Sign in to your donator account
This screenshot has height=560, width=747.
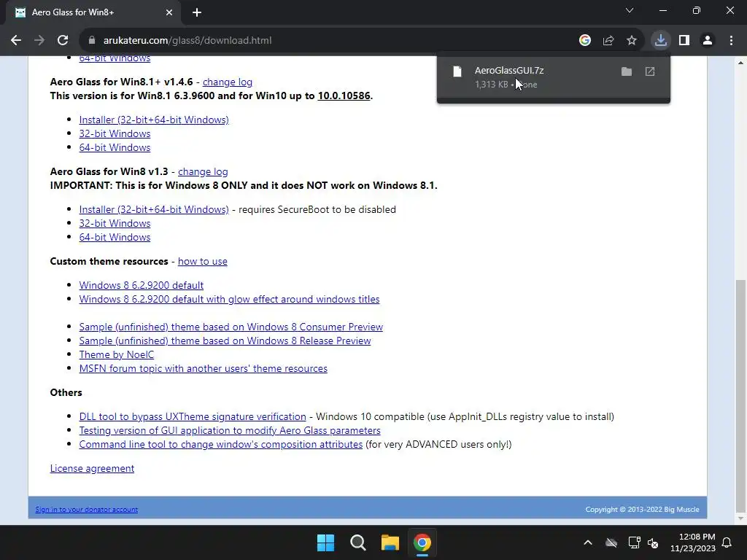tap(86, 510)
